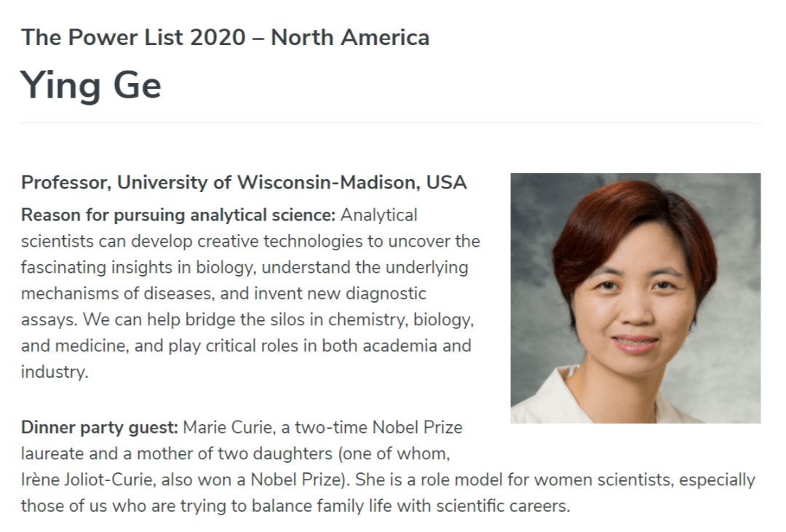This screenshot has width=786, height=532.
Task: Click the profile portrait photo
Action: point(635,298)
